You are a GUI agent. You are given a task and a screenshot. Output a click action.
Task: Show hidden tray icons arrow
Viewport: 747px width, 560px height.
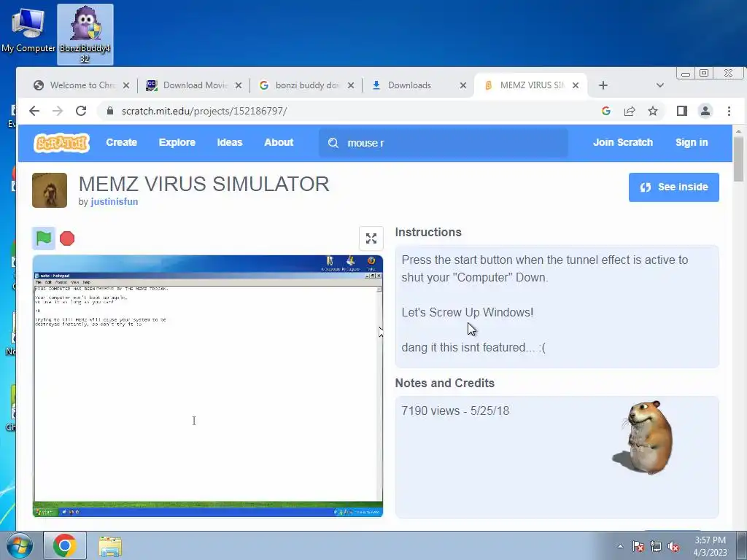click(620, 546)
